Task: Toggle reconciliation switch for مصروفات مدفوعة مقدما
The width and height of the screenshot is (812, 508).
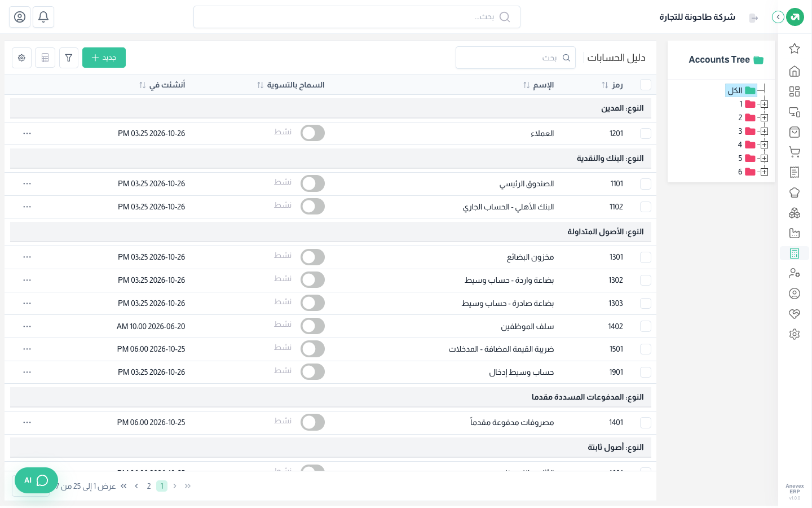Action: click(x=312, y=422)
